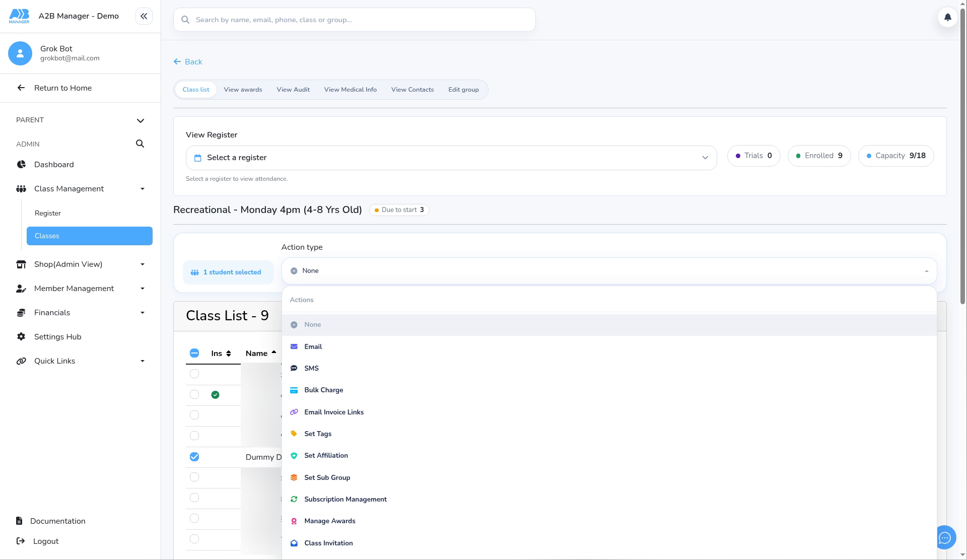Click the Dashboard pie chart icon
967x560 pixels.
tap(21, 165)
